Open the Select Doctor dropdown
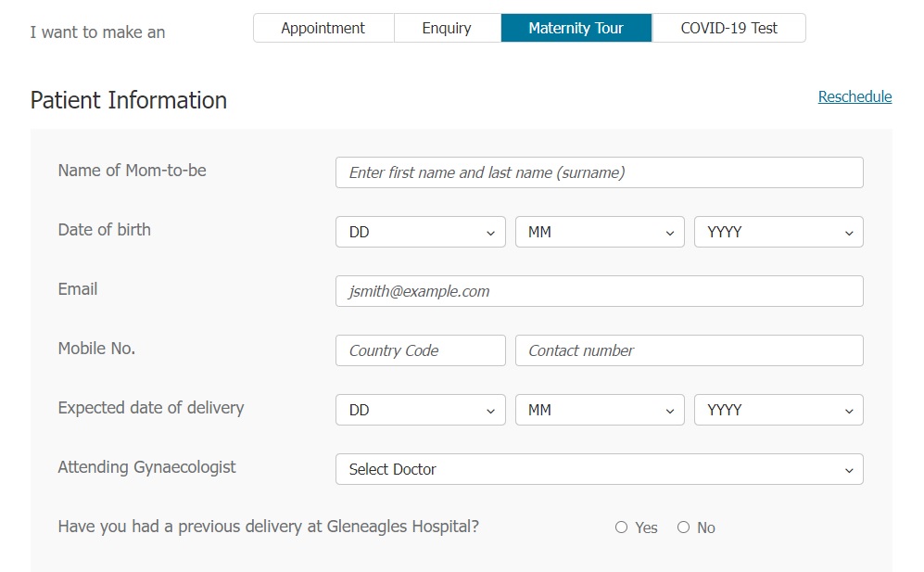Screen dimensions: 924x572 (599, 469)
